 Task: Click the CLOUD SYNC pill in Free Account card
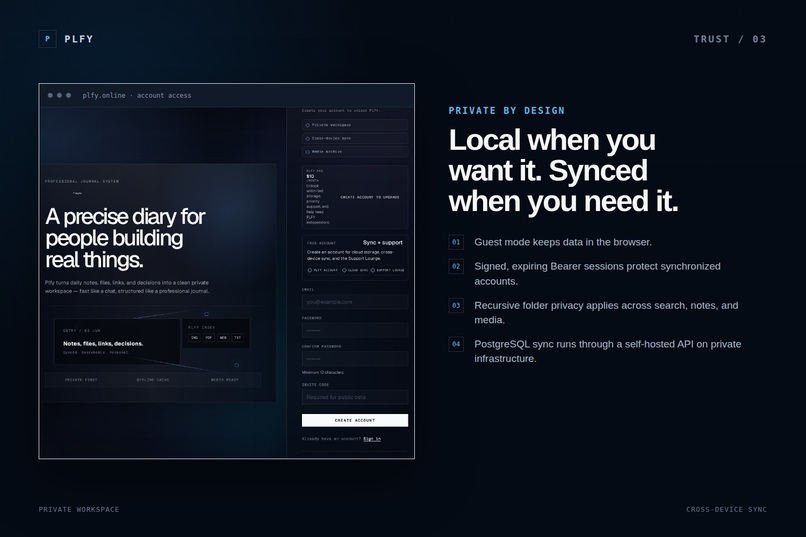point(355,270)
